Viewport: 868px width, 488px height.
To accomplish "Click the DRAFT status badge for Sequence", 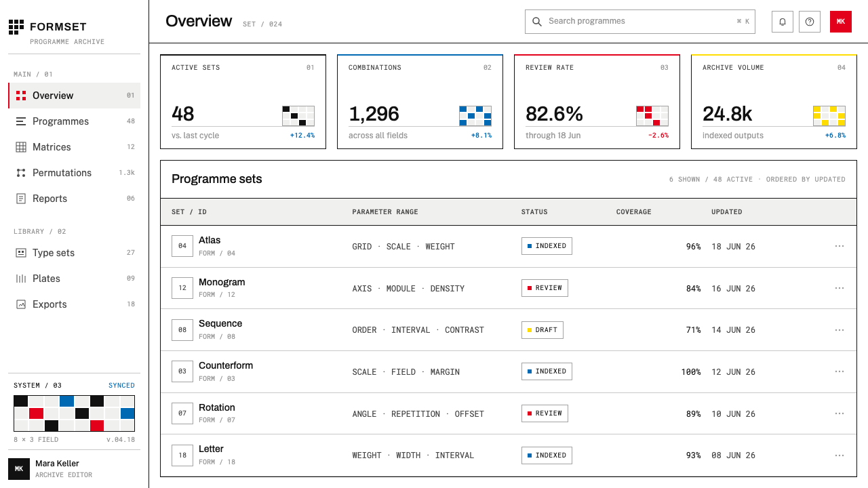I will click(542, 330).
